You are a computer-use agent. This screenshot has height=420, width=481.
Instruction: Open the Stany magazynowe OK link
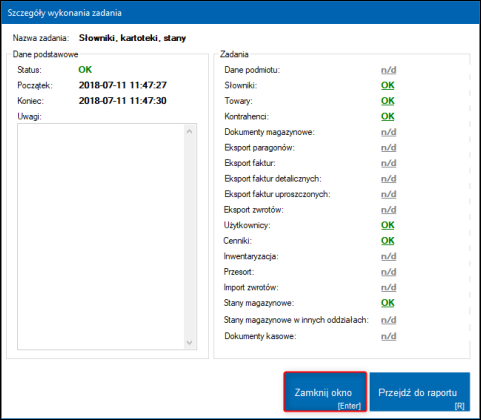tap(388, 303)
